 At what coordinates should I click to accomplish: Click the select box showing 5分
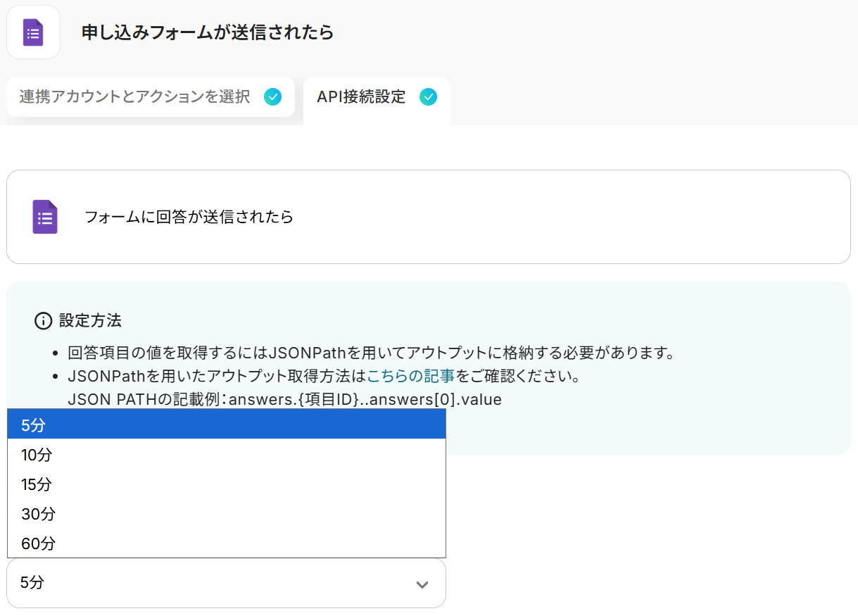click(x=211, y=583)
